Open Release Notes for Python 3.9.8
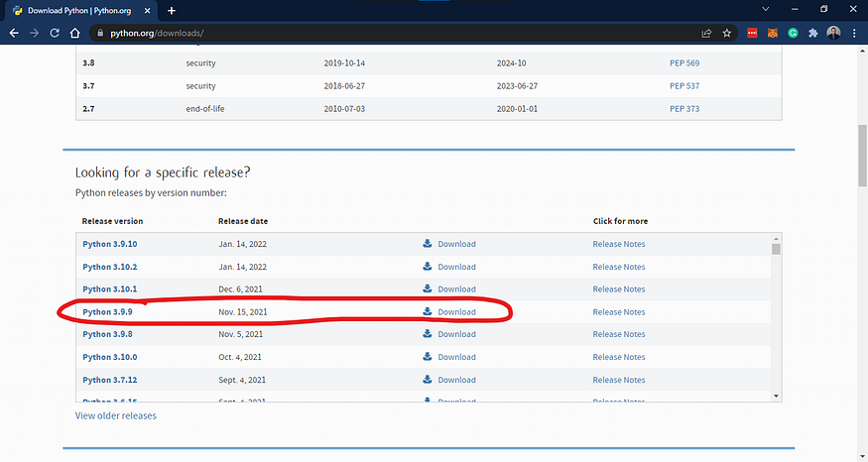The width and height of the screenshot is (868, 462). [619, 334]
